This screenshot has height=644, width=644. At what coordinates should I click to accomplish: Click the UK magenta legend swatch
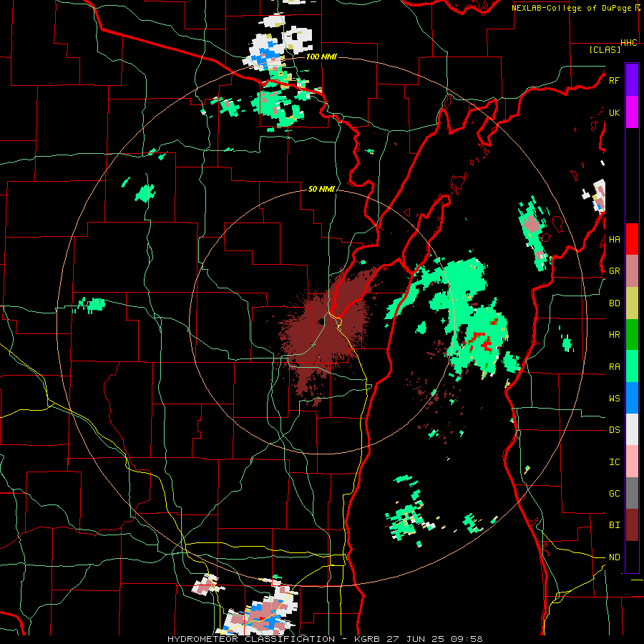tap(632, 112)
